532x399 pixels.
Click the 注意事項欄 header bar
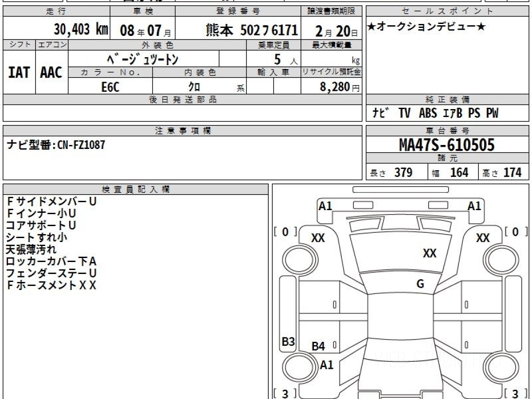pyautogui.click(x=182, y=131)
